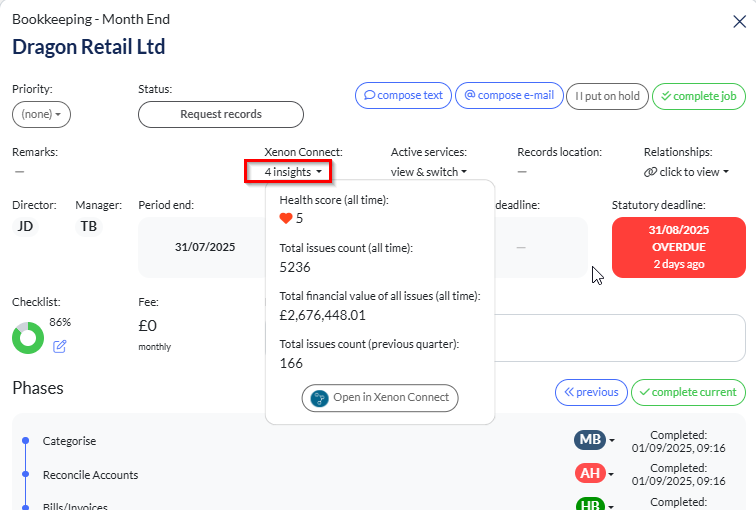
Task: Click the TB manager avatar
Action: 89,226
